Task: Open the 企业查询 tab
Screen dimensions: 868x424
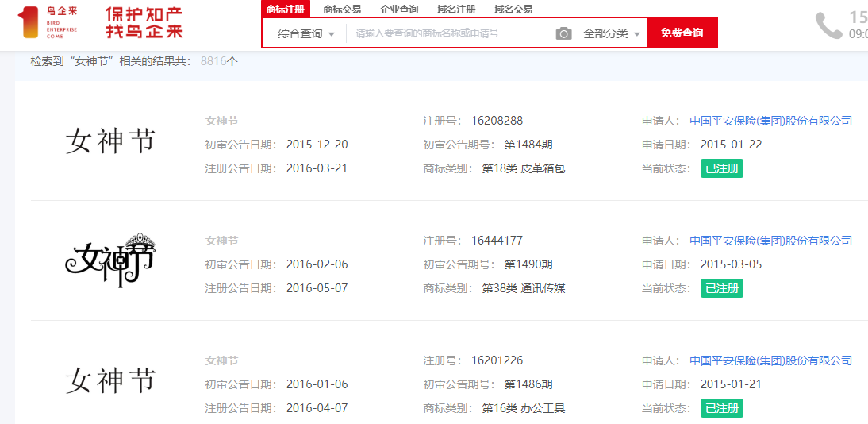Action: [x=399, y=9]
